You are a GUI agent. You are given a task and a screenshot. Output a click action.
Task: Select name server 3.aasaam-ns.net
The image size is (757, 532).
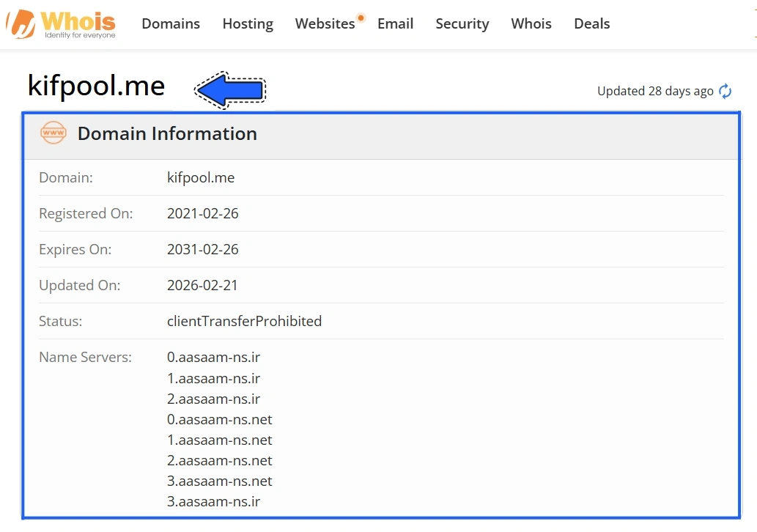[220, 481]
